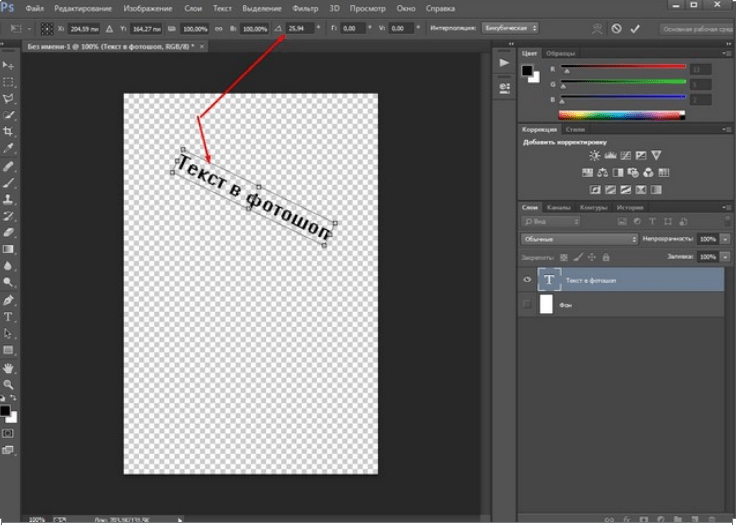This screenshot has width=736, height=525.
Task: Switch to the 'Образцы' swatches tab
Action: coord(560,51)
